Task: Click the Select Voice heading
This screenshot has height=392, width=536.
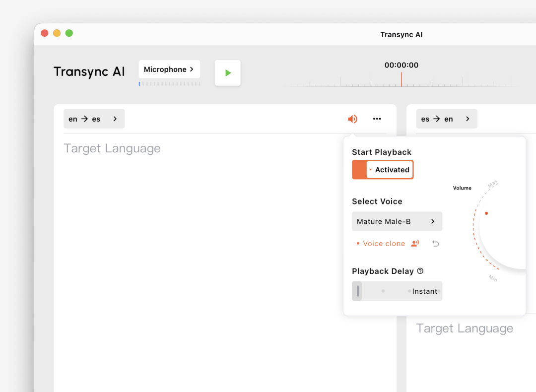Action: pos(377,201)
